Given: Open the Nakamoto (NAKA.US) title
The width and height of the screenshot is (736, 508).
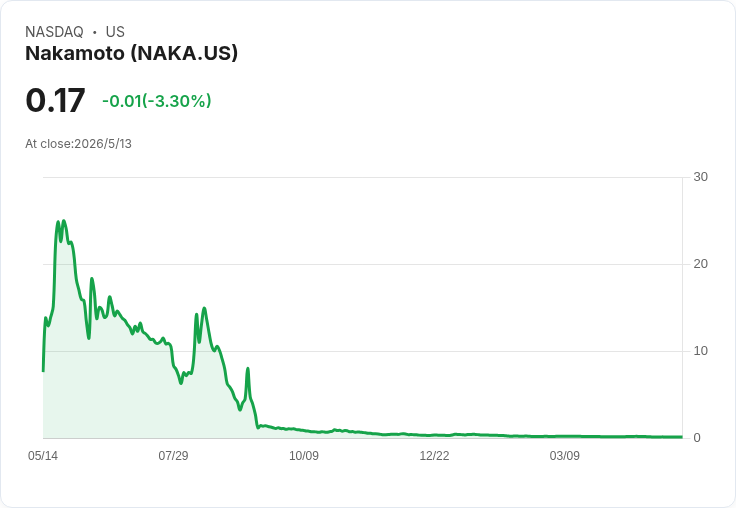Looking at the screenshot, I should coord(131,53).
